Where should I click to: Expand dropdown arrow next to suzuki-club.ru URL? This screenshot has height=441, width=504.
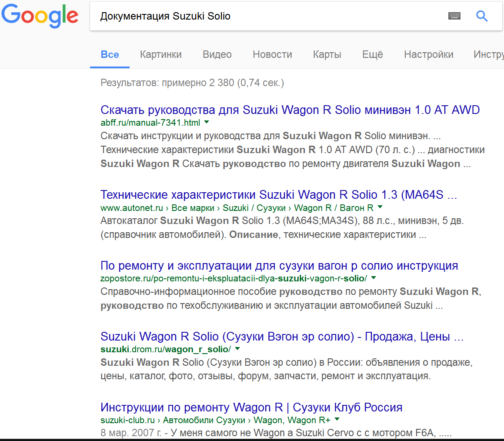337,419
